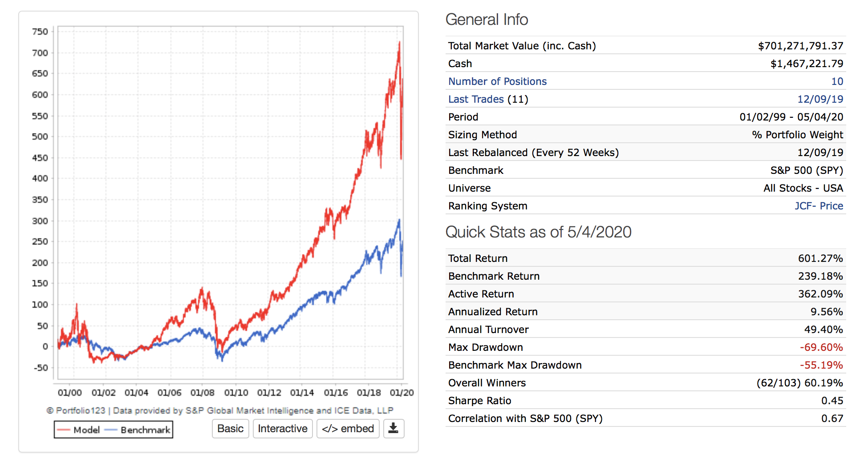Switch chart to Basic view

pos(230,429)
